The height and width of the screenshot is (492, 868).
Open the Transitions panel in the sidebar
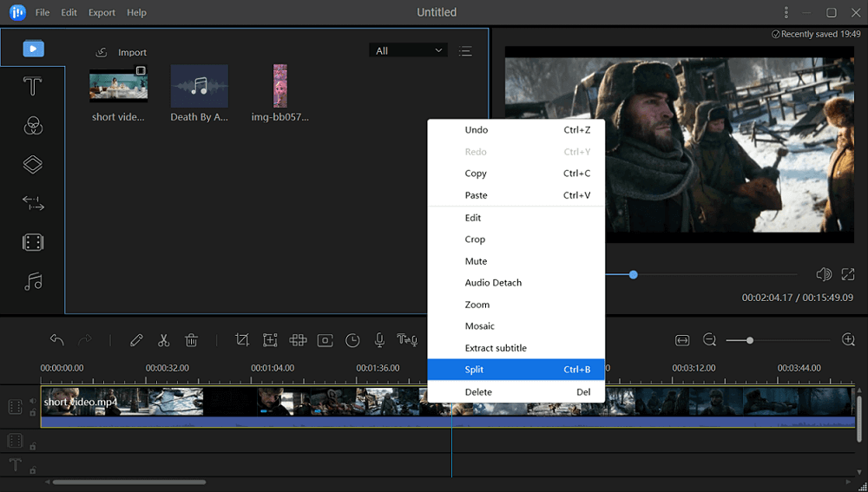32,204
